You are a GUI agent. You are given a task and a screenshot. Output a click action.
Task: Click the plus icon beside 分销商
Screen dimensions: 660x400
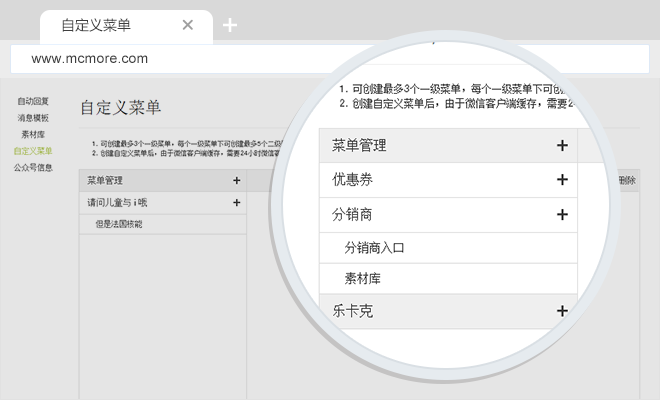[x=562, y=214]
